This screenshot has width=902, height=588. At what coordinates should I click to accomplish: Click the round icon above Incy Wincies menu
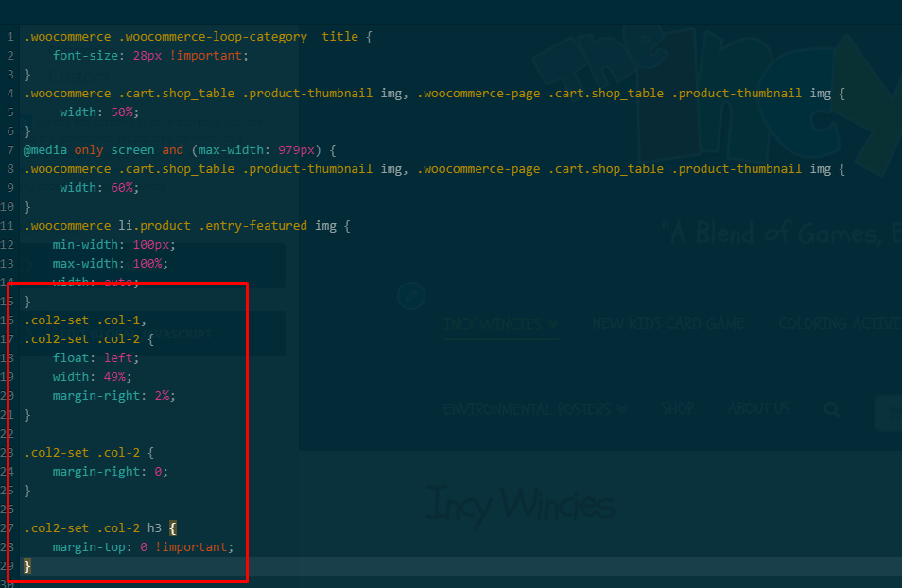[x=410, y=296]
